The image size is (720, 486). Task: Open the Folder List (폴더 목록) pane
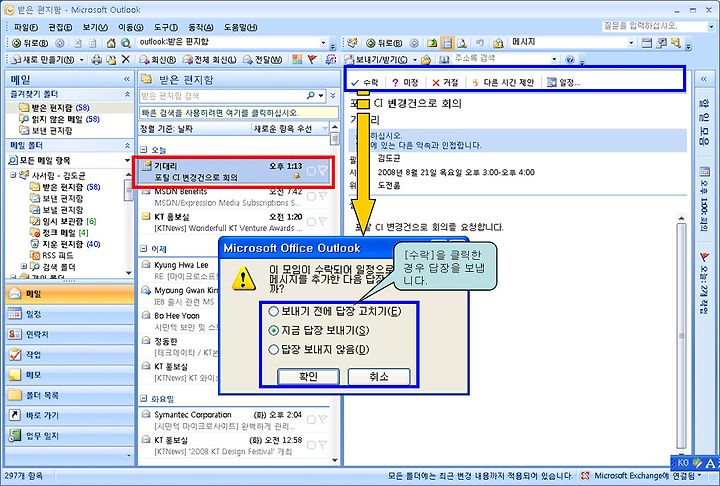coord(70,395)
